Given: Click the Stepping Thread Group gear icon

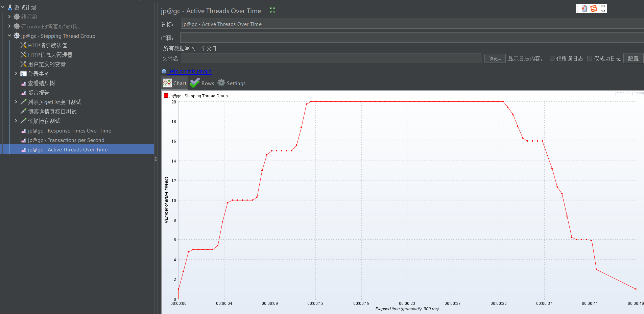Looking at the screenshot, I should (x=17, y=36).
